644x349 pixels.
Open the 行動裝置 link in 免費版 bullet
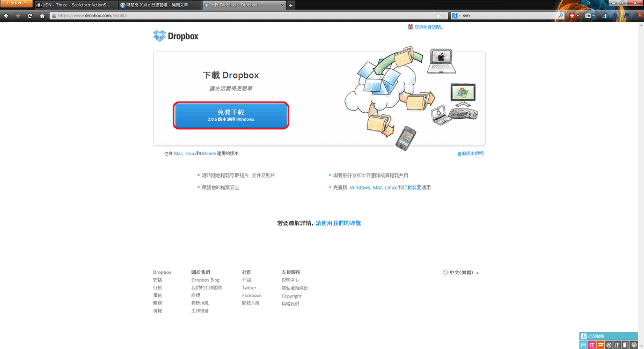[x=412, y=188]
